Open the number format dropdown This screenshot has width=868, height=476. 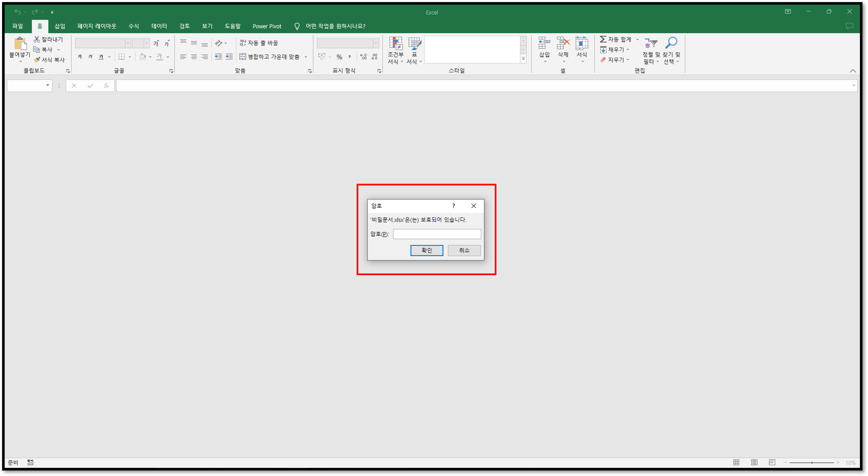click(x=376, y=43)
